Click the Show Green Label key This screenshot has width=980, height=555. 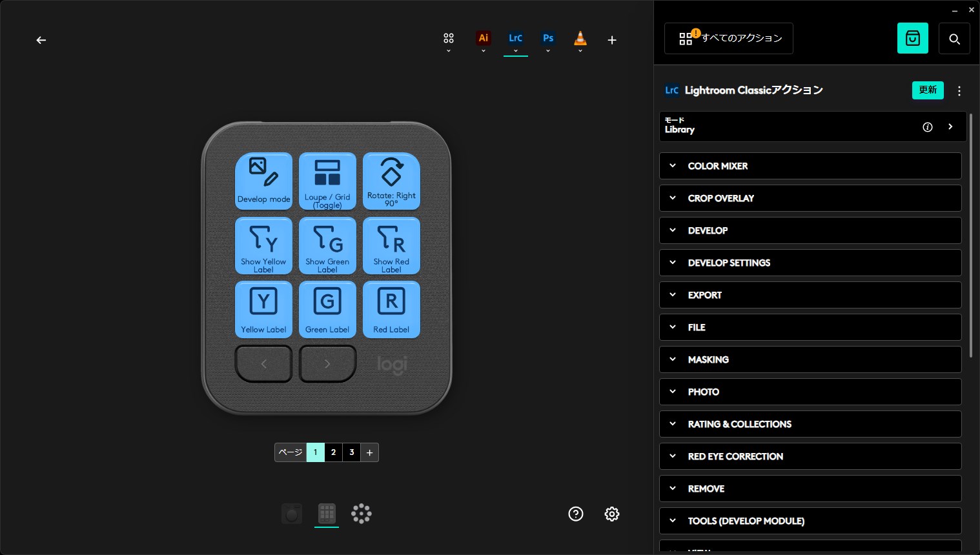point(327,246)
